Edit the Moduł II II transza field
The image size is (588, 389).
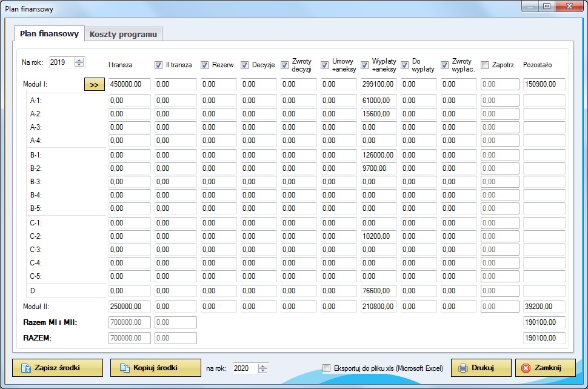pyautogui.click(x=176, y=307)
